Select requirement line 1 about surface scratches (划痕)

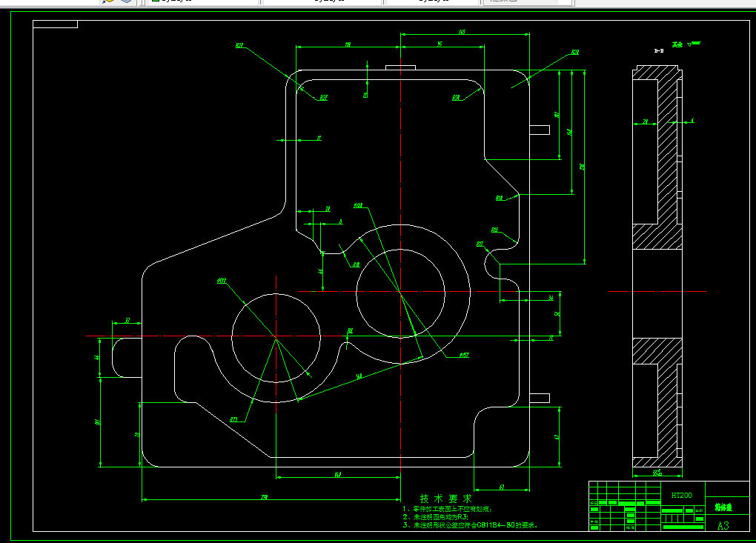tap(448, 509)
